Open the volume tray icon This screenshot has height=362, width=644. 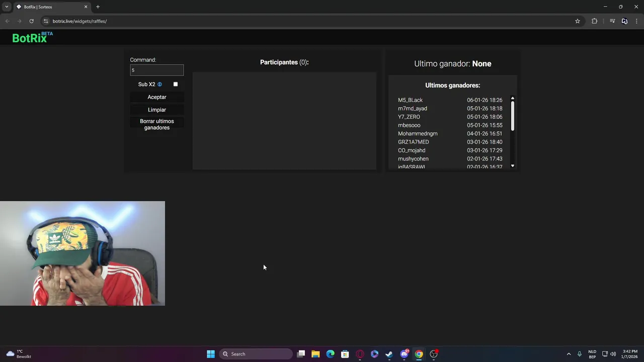pos(613,354)
